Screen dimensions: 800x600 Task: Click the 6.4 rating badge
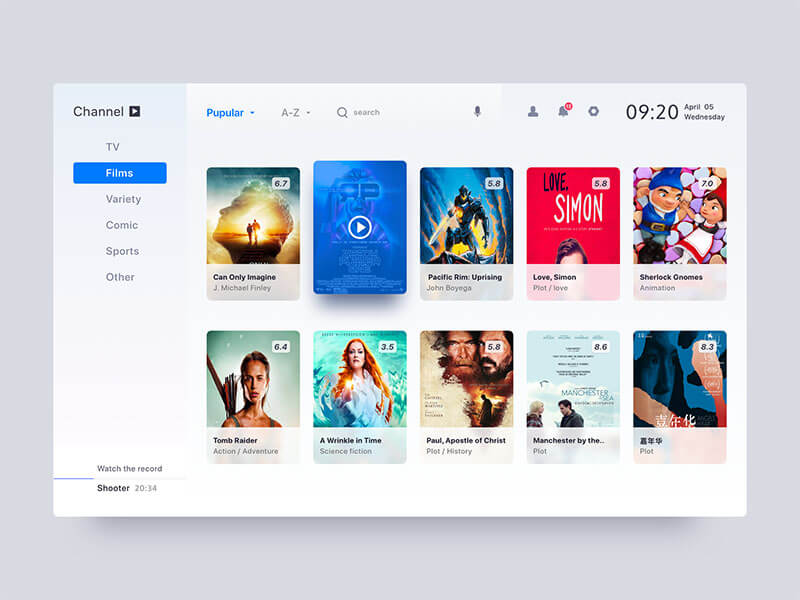[x=281, y=347]
